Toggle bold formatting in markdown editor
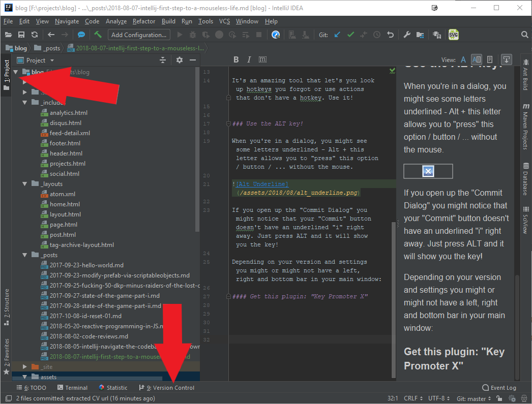 click(x=236, y=60)
